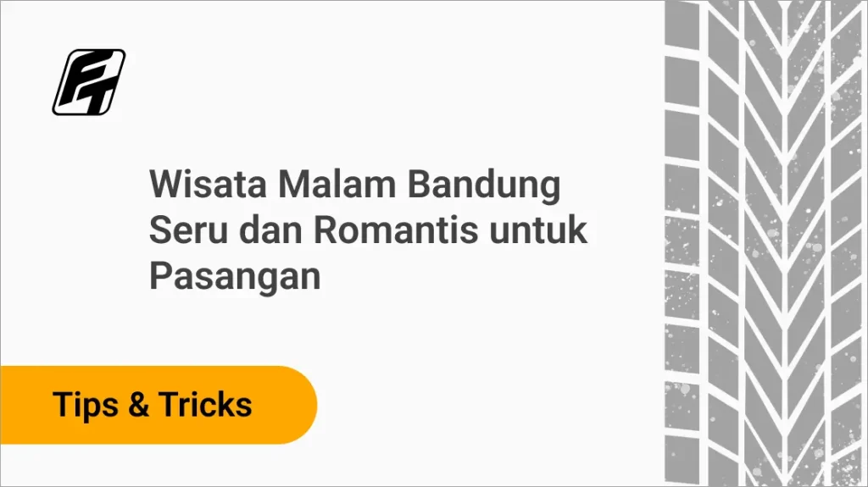
Task: Click the center chevron groove of the tire tread
Action: click(x=784, y=244)
